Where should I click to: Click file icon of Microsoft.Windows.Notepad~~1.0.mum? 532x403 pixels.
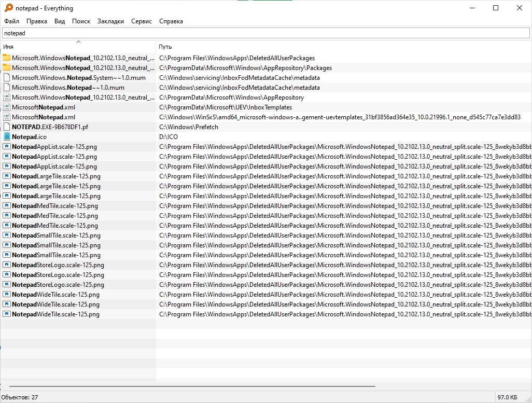click(6, 87)
